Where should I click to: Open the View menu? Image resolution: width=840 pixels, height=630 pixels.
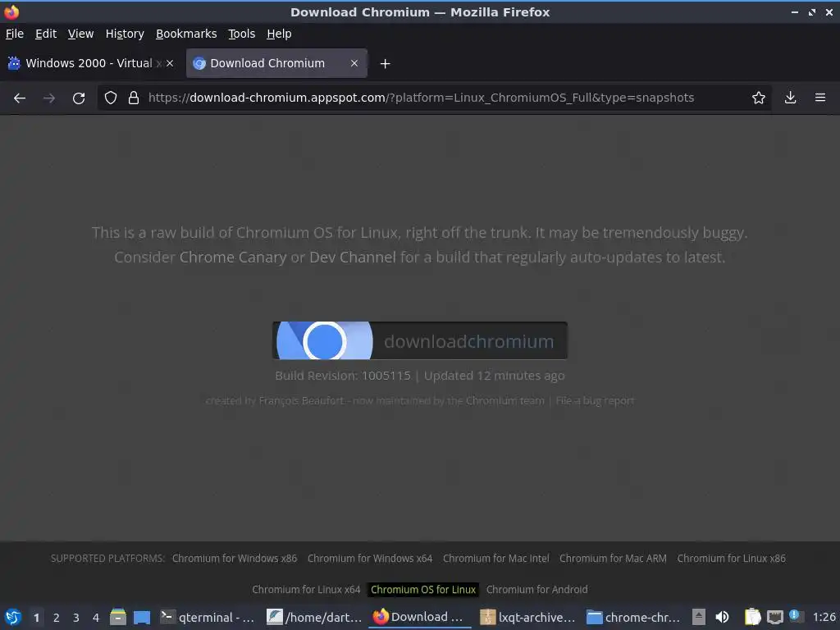coord(80,34)
